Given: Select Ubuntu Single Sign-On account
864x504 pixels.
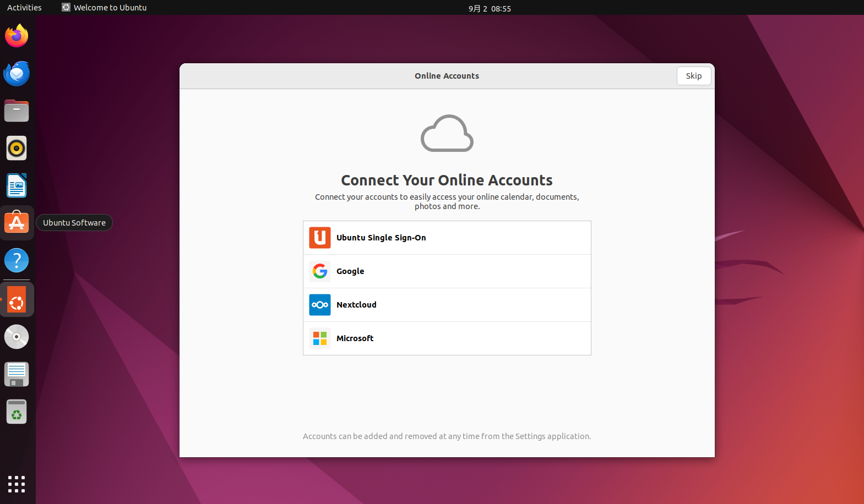Looking at the screenshot, I should pos(447,238).
